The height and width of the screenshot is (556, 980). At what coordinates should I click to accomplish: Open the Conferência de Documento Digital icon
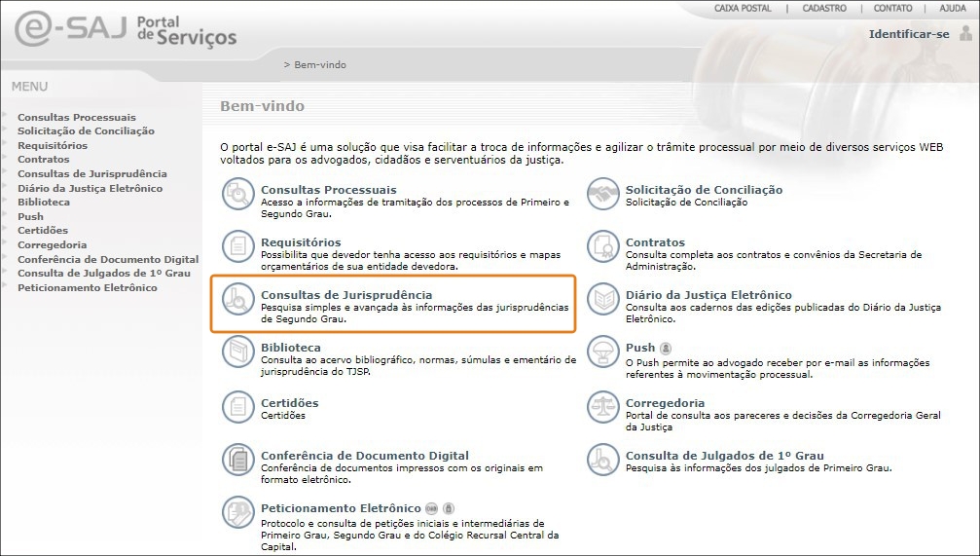238,459
